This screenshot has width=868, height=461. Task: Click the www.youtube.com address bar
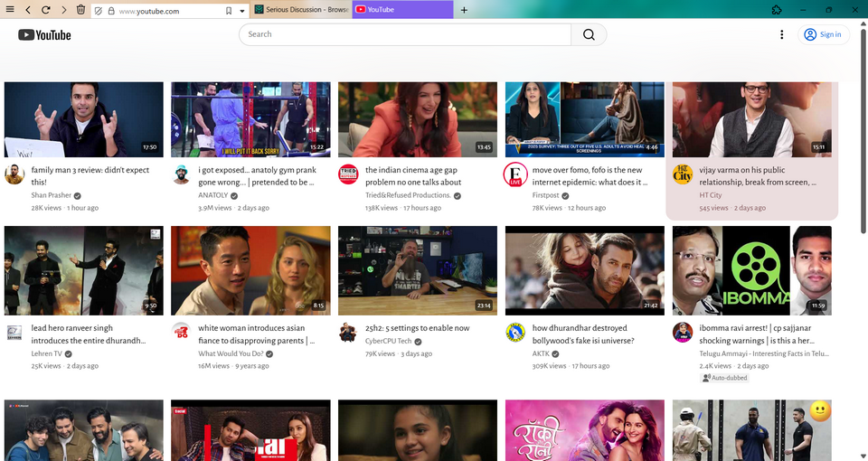169,11
